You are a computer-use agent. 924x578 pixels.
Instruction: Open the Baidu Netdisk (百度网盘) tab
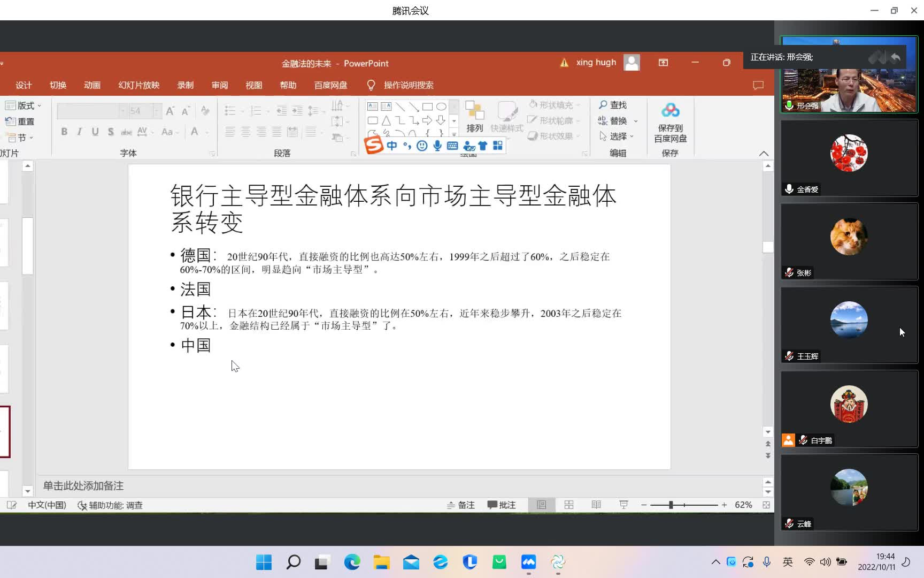[x=330, y=85]
